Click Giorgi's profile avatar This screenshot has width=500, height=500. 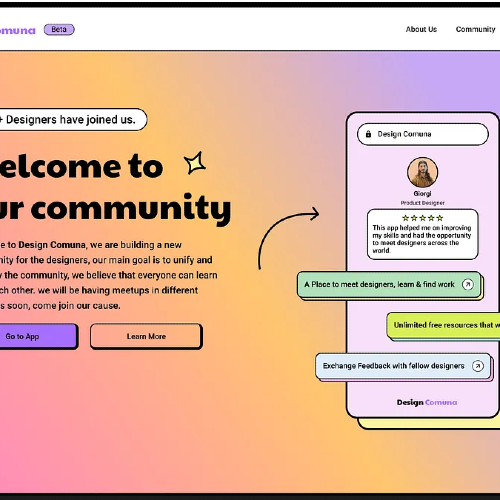[422, 172]
